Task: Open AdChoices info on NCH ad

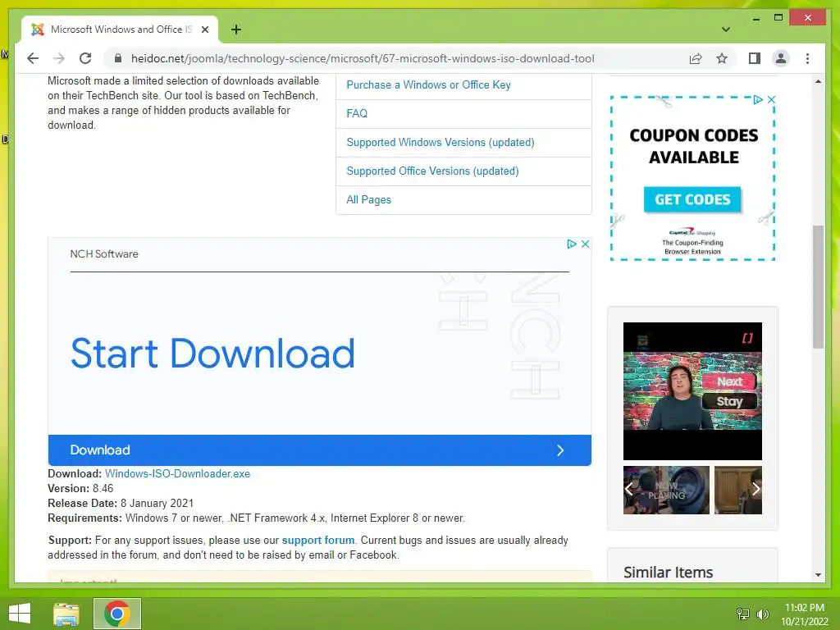Action: click(x=572, y=244)
